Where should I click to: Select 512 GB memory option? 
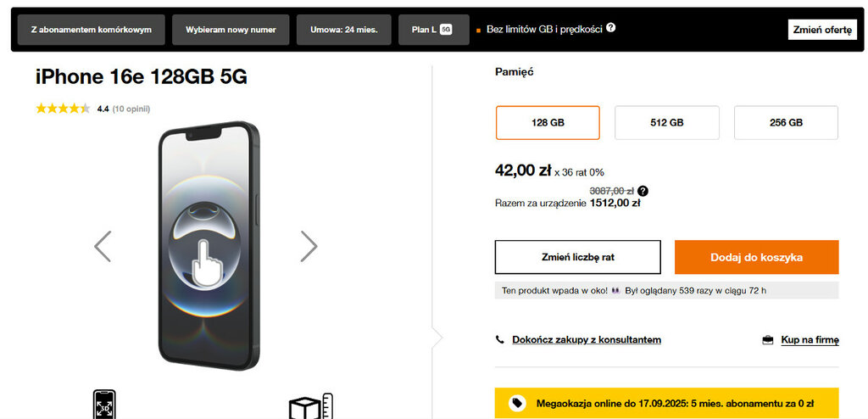(x=666, y=122)
